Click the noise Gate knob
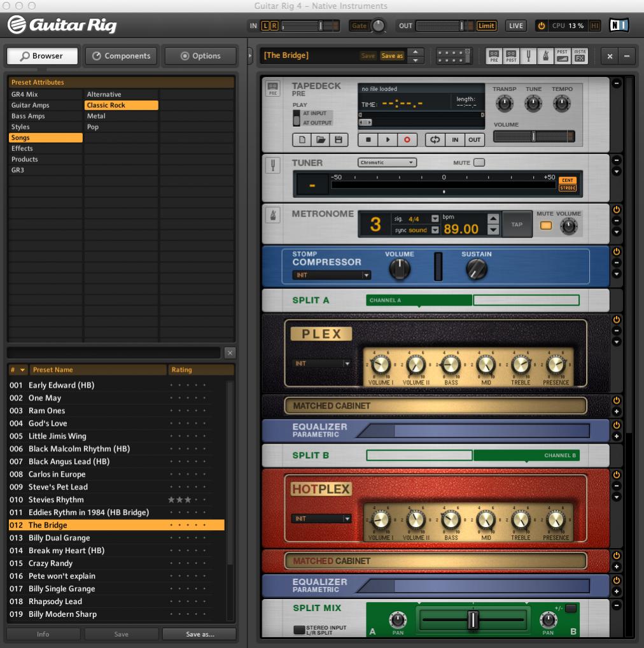Screen dimensions: 644x648 (378, 25)
